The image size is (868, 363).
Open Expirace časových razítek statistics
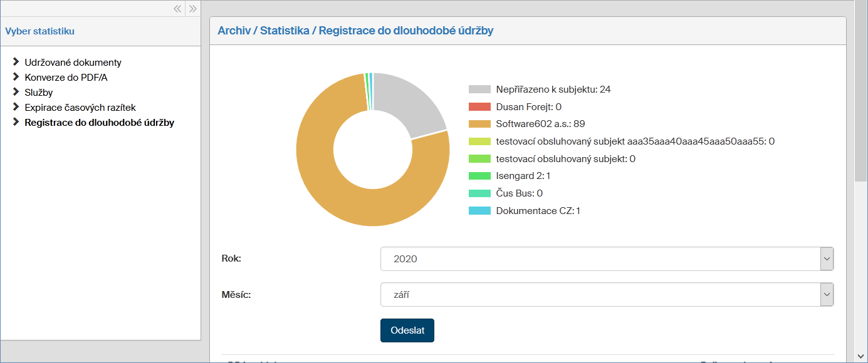pos(80,108)
